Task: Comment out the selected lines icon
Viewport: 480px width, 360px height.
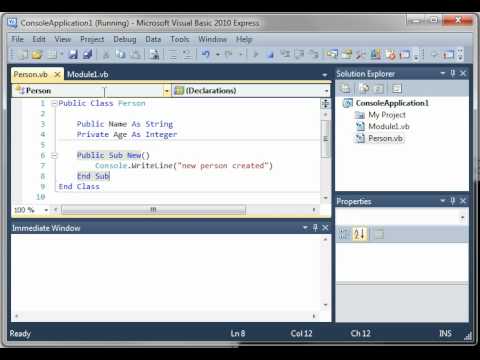Action: click(x=172, y=54)
